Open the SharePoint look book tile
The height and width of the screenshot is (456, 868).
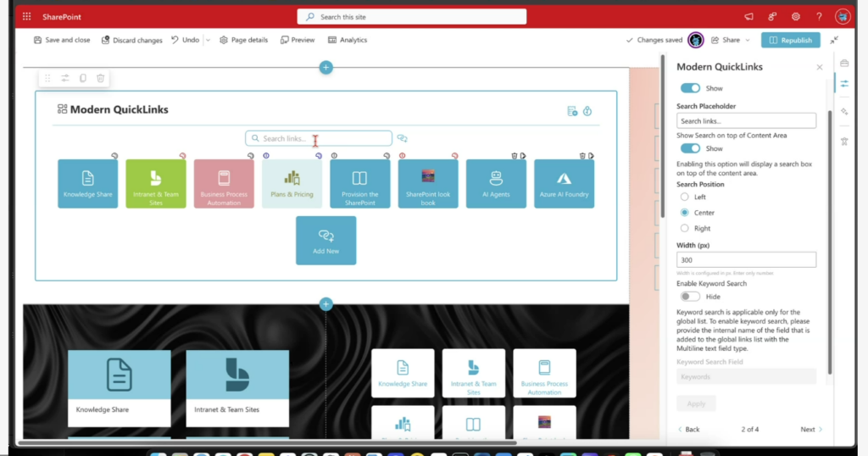[428, 184]
